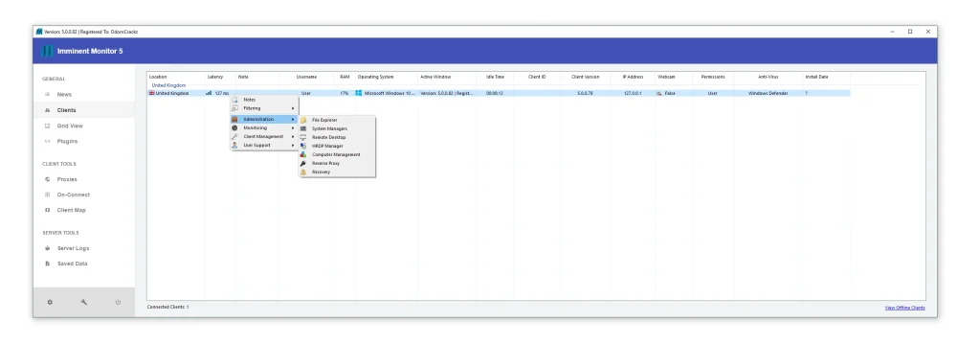Viewport: 980px width, 345px height.
Task: Click the IP Address column header
Action: 633,77
